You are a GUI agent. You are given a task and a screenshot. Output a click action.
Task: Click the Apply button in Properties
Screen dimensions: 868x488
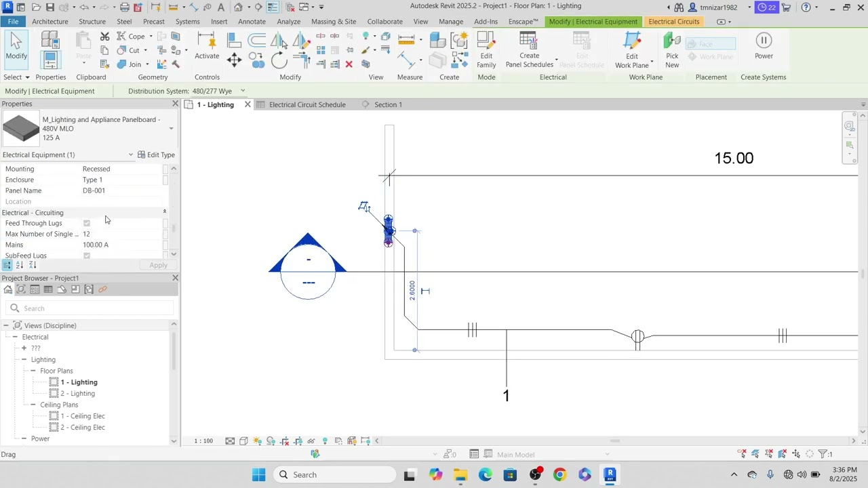tap(158, 265)
